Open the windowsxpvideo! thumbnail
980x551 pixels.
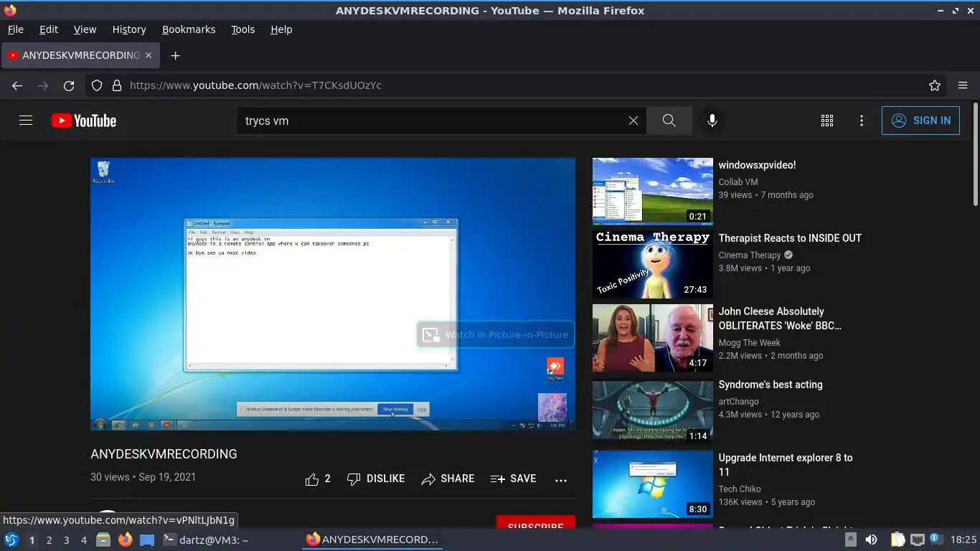tap(653, 192)
